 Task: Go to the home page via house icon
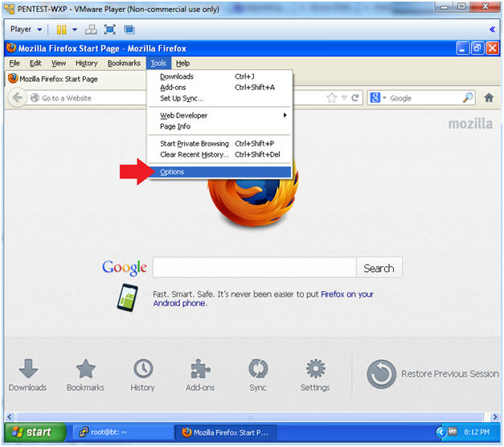coord(489,98)
